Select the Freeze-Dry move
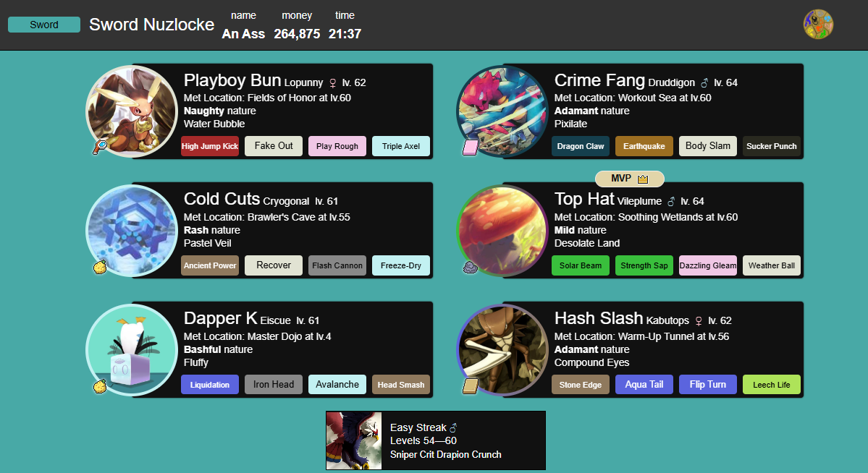The height and width of the screenshot is (473, 868). (401, 265)
